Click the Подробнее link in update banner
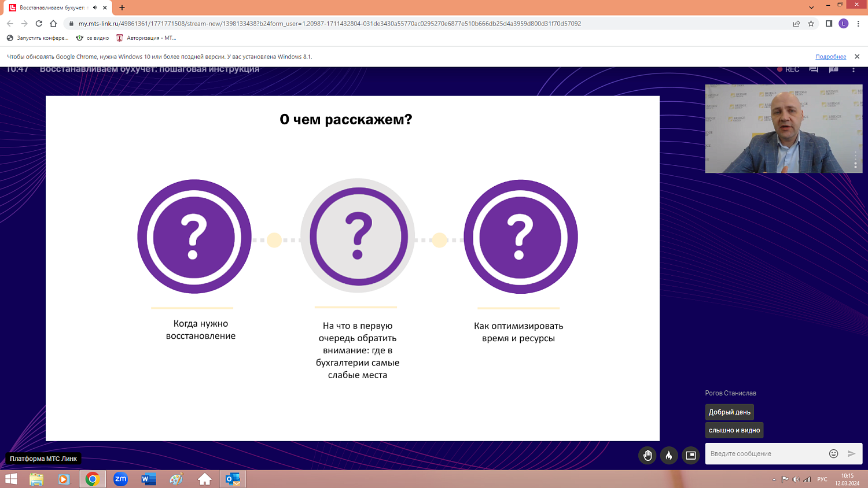 point(830,56)
